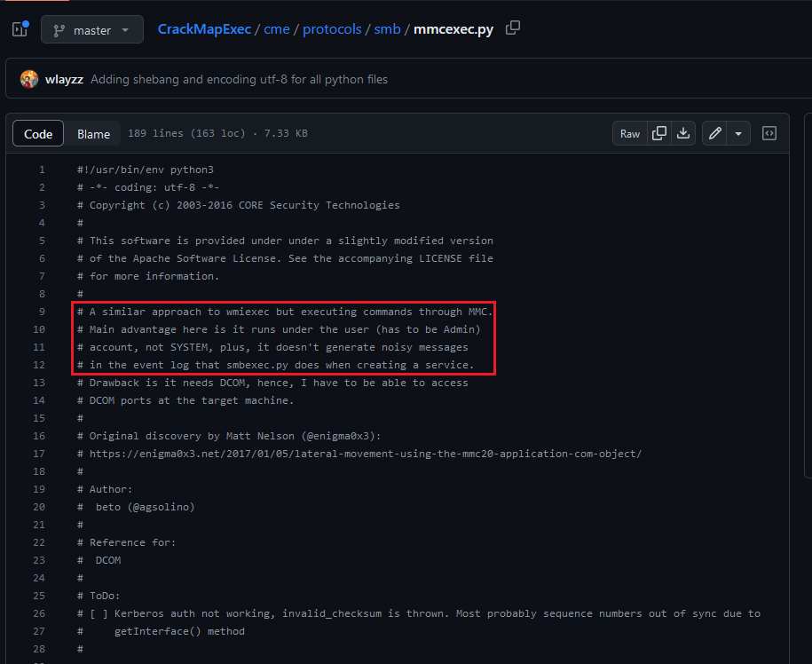Switch to the Blame tab

(x=92, y=133)
